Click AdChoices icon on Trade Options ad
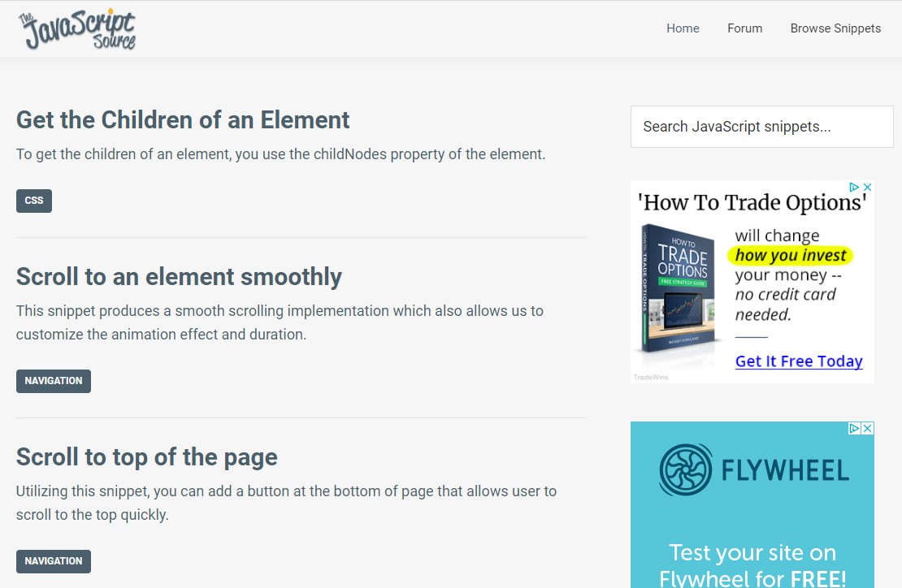The image size is (902, 588). (854, 187)
